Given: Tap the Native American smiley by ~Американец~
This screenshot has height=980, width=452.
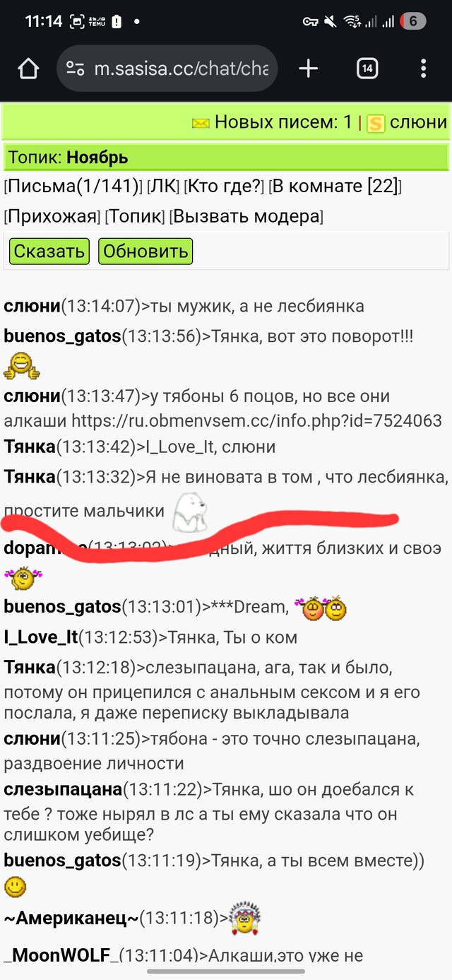Looking at the screenshot, I should click(x=244, y=917).
